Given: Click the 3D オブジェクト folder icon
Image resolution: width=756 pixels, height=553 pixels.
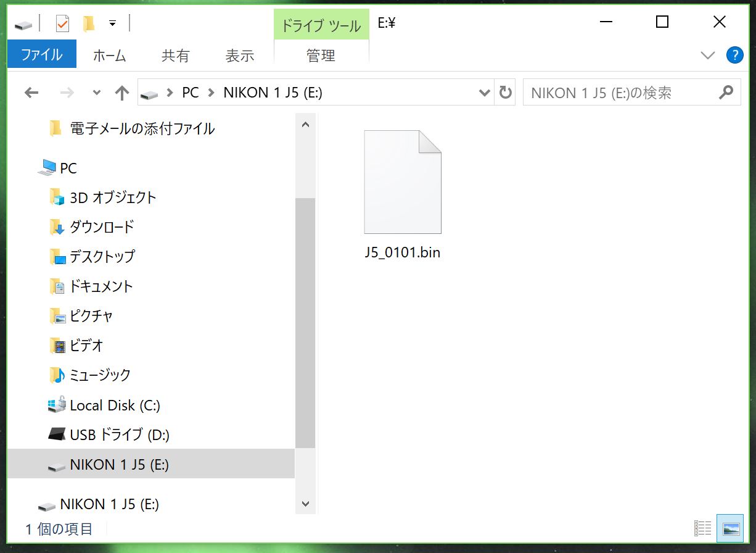Looking at the screenshot, I should pos(57,197).
